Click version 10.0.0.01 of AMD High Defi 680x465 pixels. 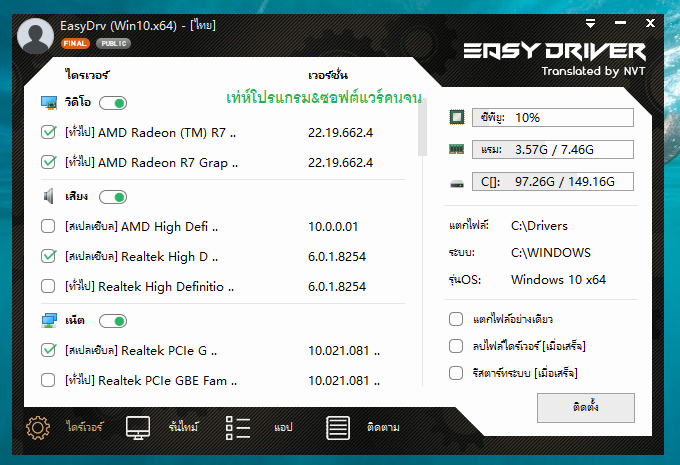[x=333, y=226]
